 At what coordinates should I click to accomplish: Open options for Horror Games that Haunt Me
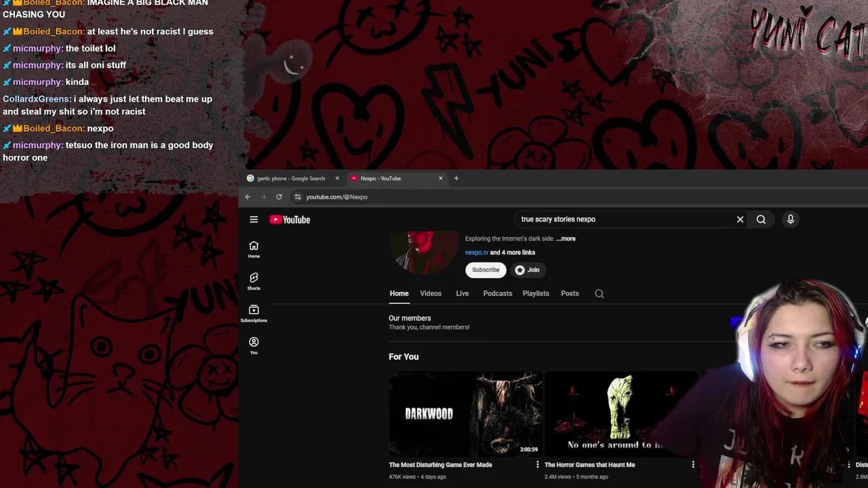click(693, 464)
